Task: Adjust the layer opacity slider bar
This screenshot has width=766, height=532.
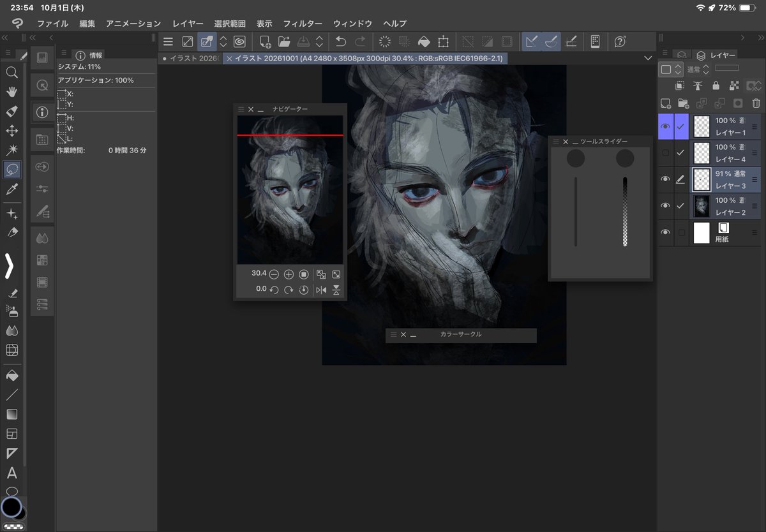Action: [727, 68]
